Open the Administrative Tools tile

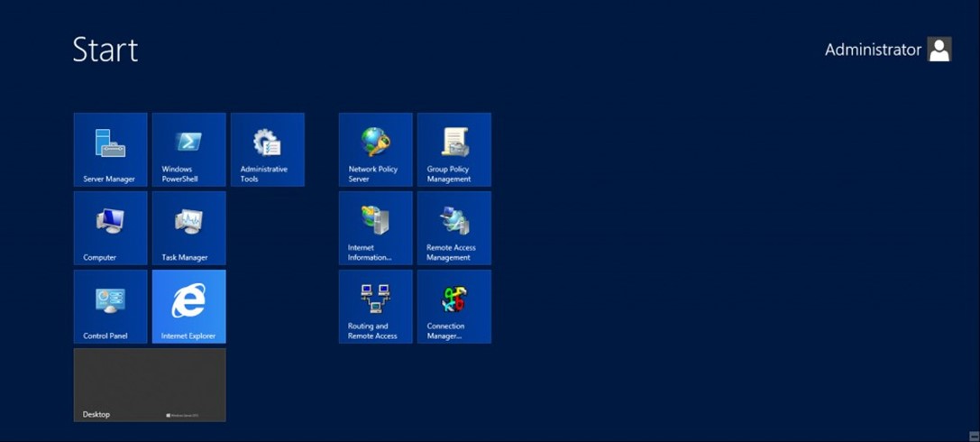point(268,150)
